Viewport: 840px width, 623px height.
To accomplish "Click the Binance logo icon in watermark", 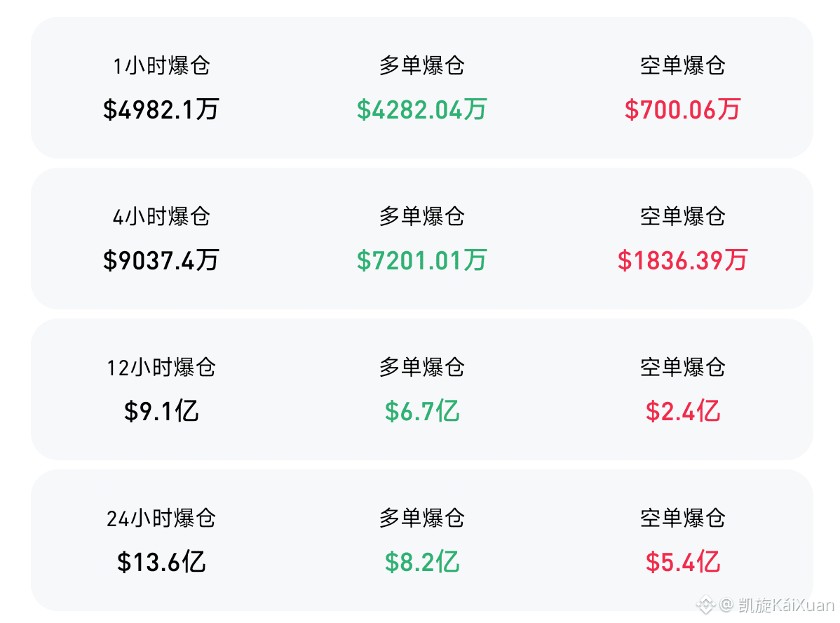I will pyautogui.click(x=706, y=605).
